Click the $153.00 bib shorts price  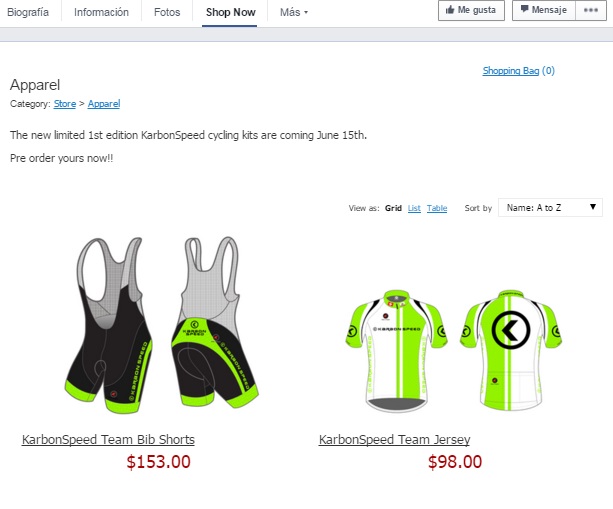pos(158,462)
